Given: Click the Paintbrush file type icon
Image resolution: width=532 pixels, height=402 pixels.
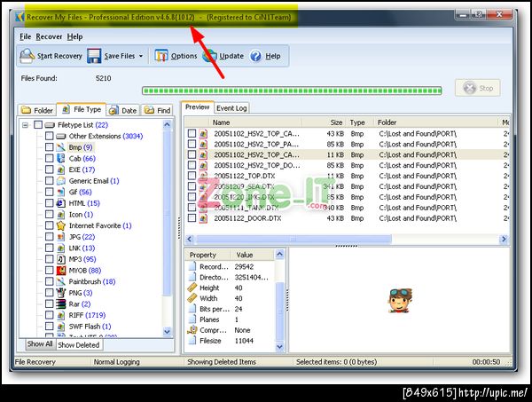Looking at the screenshot, I should [60, 281].
